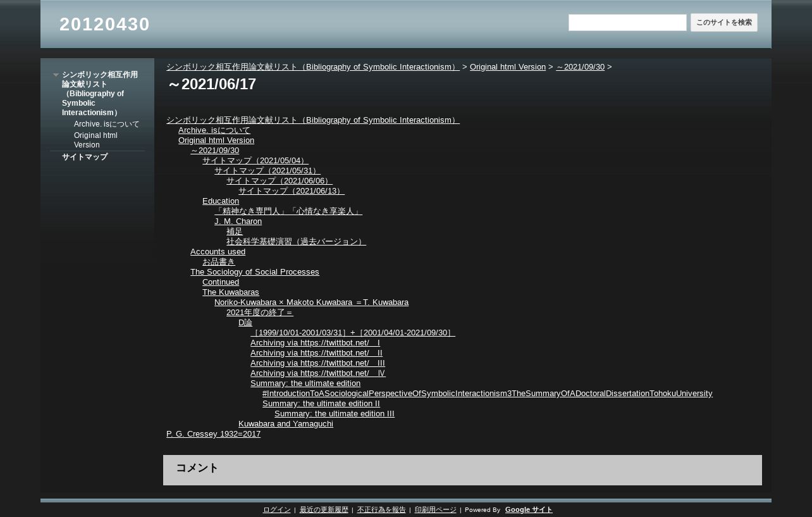Image resolution: width=812 pixels, height=517 pixels.
Task: Click Google サイト footer link
Action: click(x=529, y=510)
